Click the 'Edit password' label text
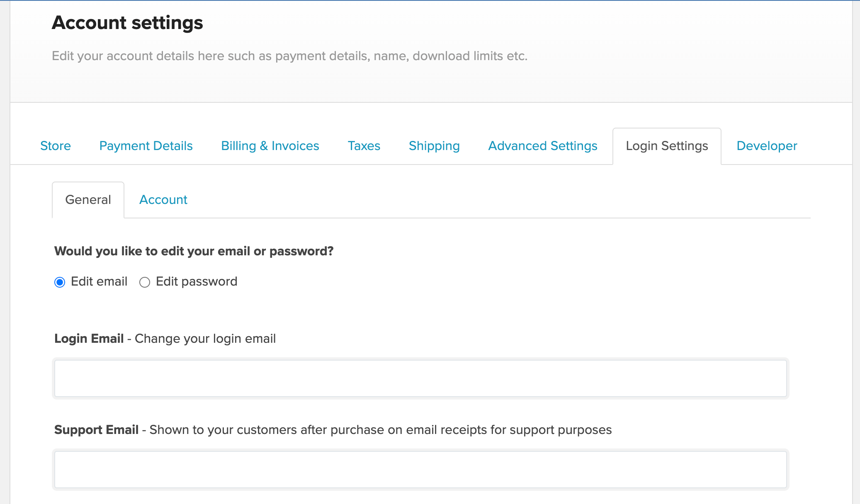Image resolution: width=860 pixels, height=504 pixels. (x=197, y=281)
